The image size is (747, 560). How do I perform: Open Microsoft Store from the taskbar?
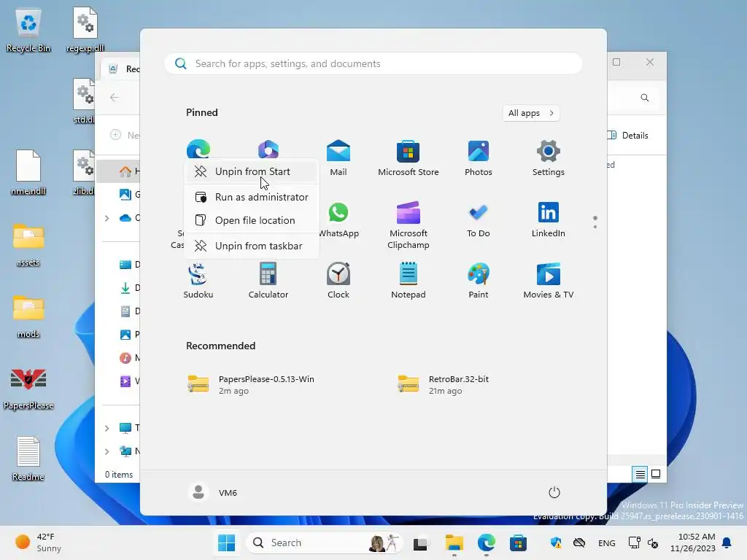tap(518, 542)
